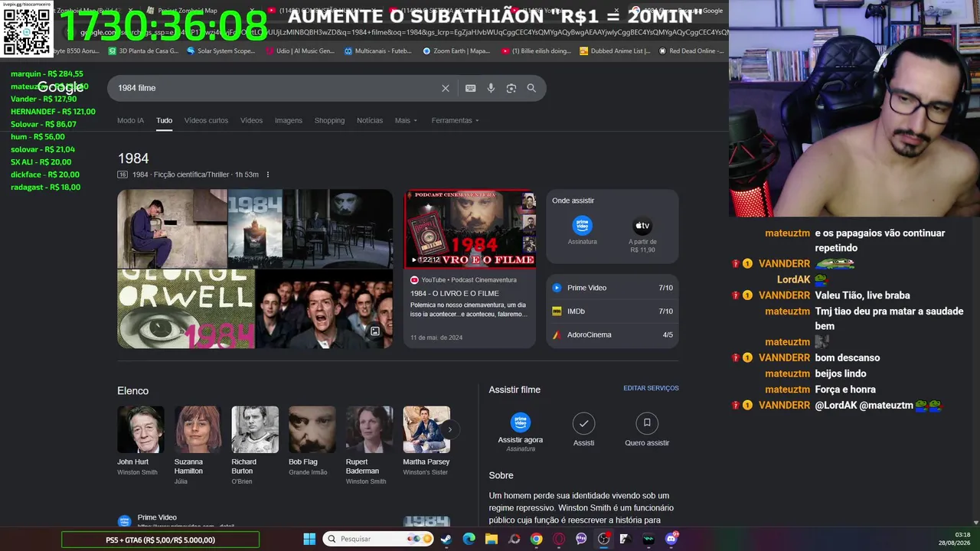
Task: Expand the Ferramentas dropdown
Action: (x=455, y=120)
